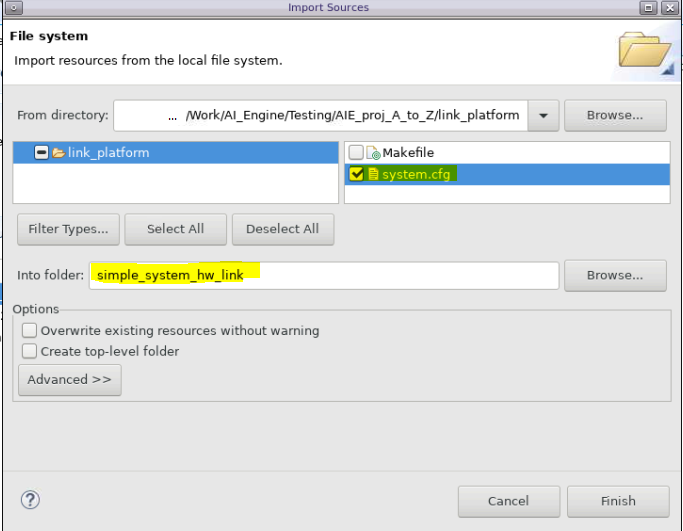Image resolution: width=683 pixels, height=531 pixels.
Task: Expand the Advanced options section
Action: pyautogui.click(x=69, y=380)
